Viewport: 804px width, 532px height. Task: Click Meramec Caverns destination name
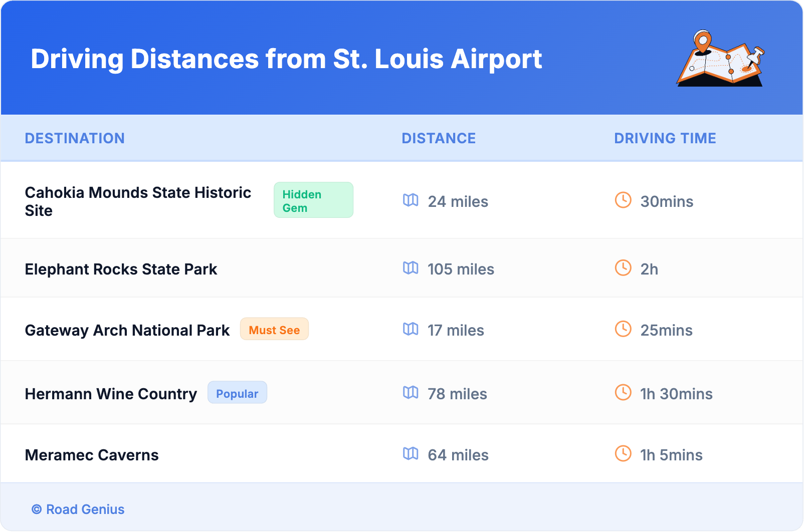pyautogui.click(x=92, y=455)
